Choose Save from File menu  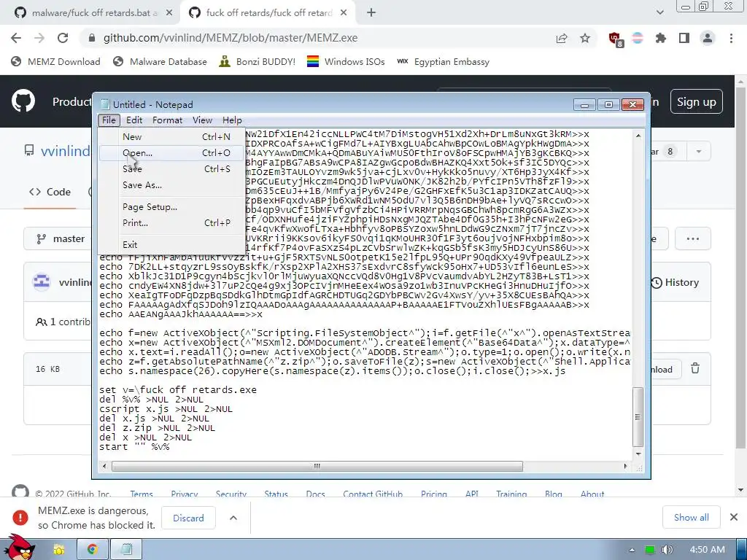[x=172, y=168]
